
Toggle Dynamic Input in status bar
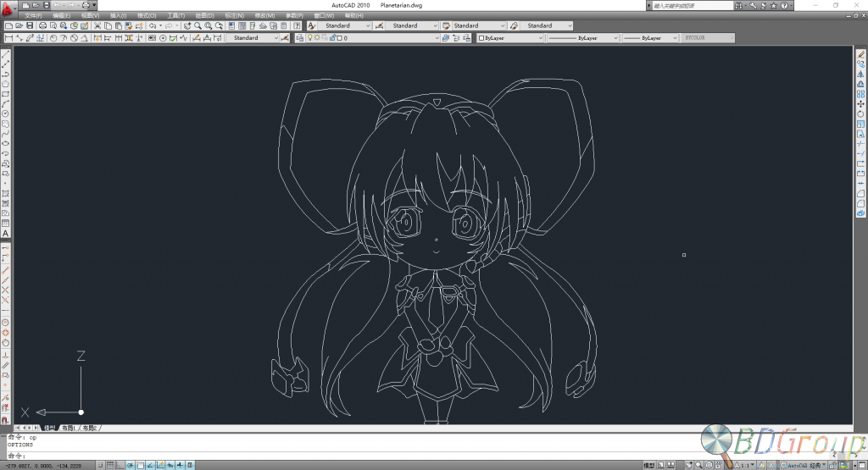point(170,465)
